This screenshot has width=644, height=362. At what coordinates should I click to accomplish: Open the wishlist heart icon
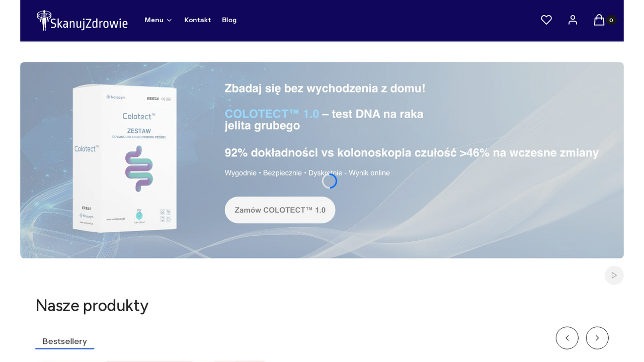(546, 20)
